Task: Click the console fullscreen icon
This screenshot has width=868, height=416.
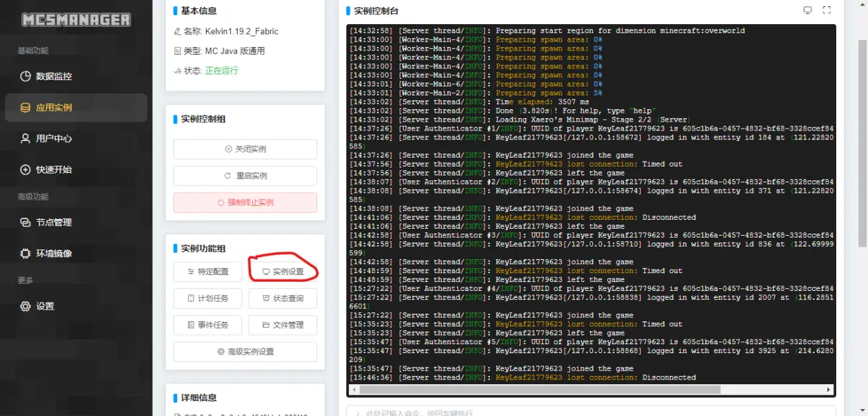Action: click(827, 10)
